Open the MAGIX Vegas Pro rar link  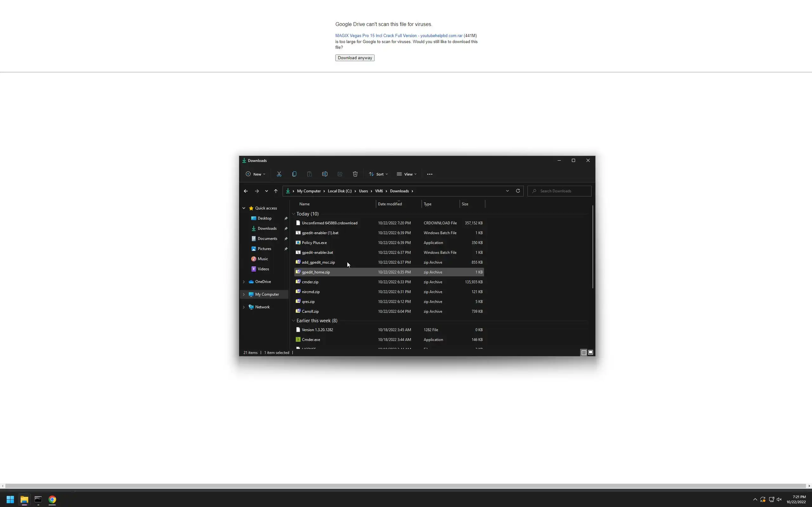click(x=399, y=35)
